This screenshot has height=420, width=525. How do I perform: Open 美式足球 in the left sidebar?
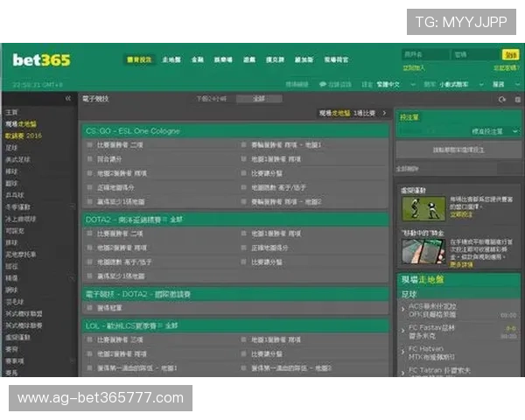coord(17,159)
